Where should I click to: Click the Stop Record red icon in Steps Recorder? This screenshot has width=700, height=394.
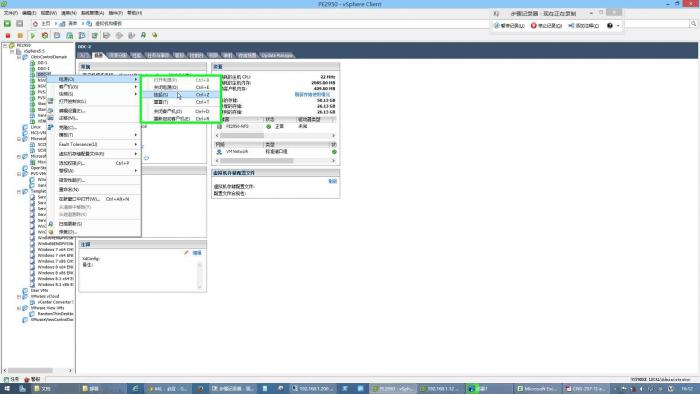point(533,26)
